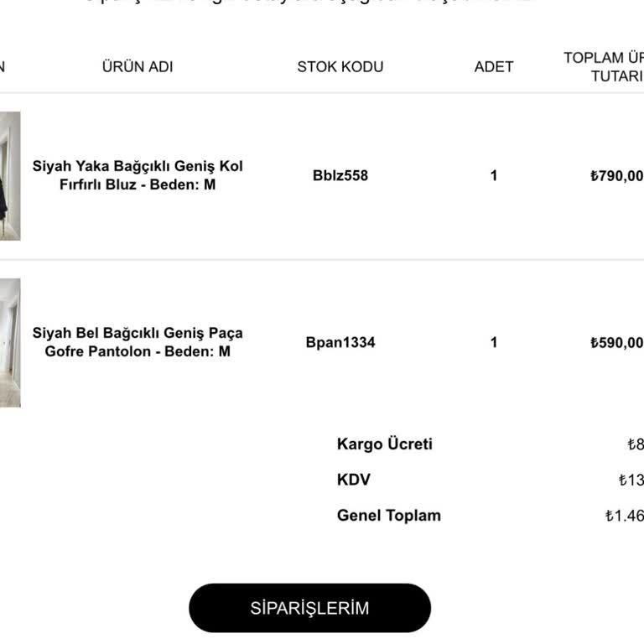The width and height of the screenshot is (644, 644).
Task: Click the quantity value in the Bpan1334 row
Action: [x=494, y=342]
